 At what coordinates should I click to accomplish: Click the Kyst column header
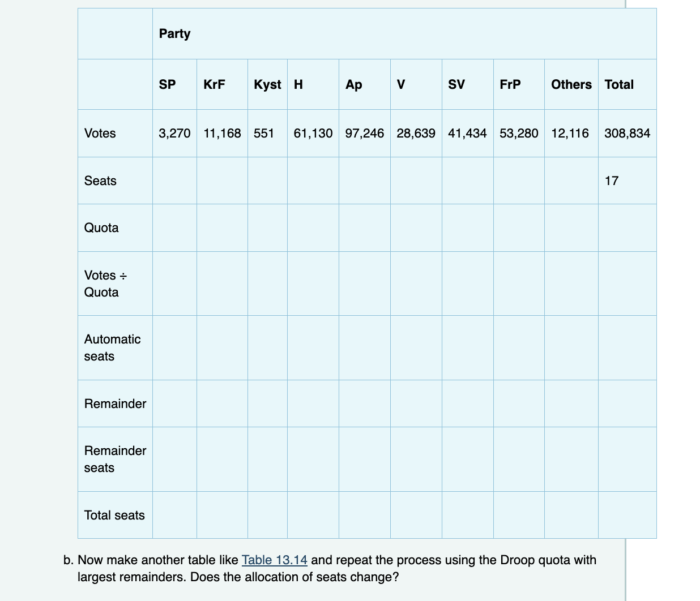[x=267, y=84]
